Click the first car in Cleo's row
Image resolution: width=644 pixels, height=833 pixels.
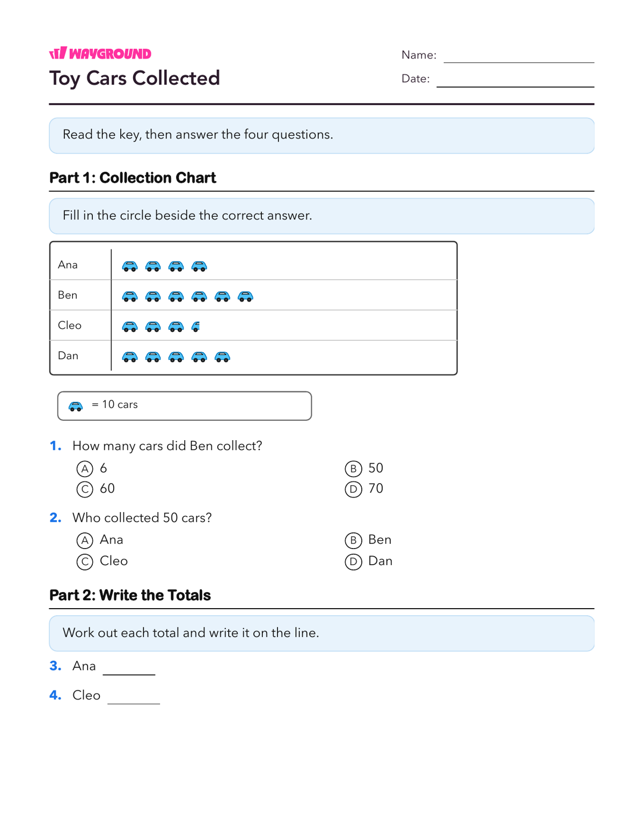[x=130, y=326]
